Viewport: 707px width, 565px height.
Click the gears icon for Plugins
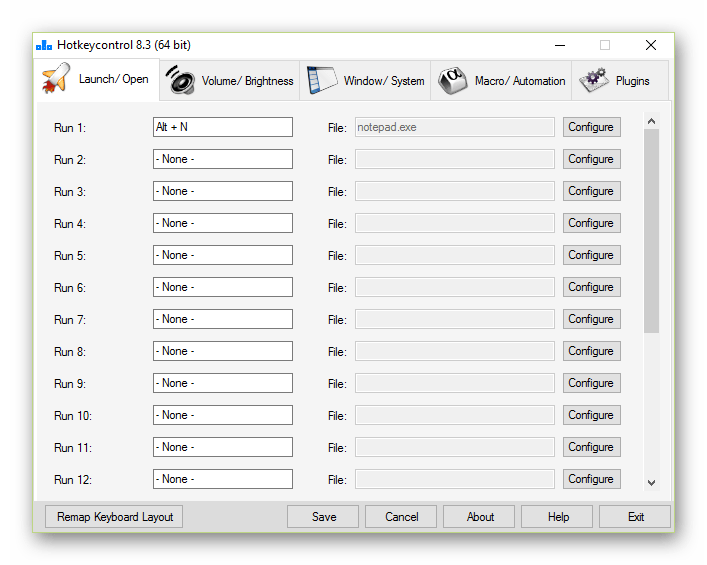[x=594, y=80]
